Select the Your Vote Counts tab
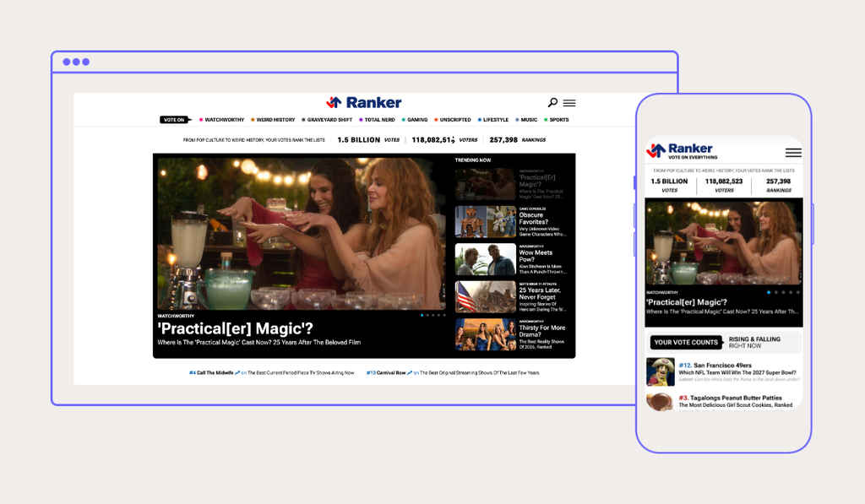The width and height of the screenshot is (865, 504). pyautogui.click(x=686, y=343)
